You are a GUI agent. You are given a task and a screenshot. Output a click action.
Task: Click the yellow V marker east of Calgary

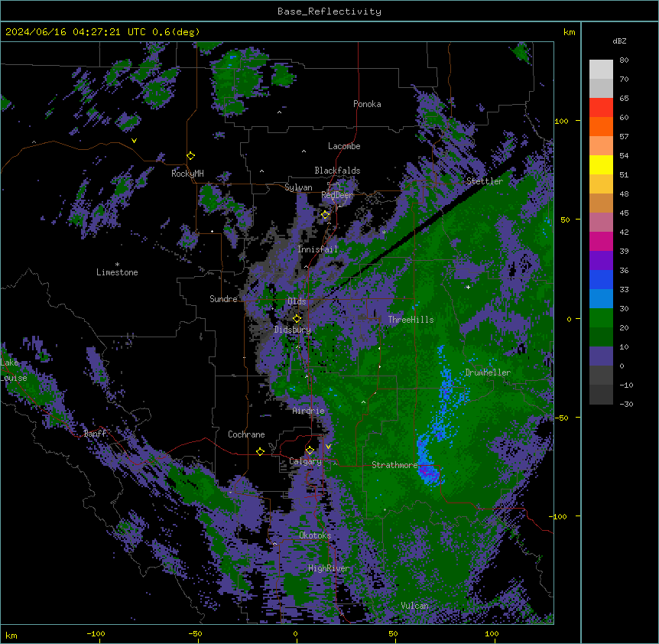click(328, 447)
